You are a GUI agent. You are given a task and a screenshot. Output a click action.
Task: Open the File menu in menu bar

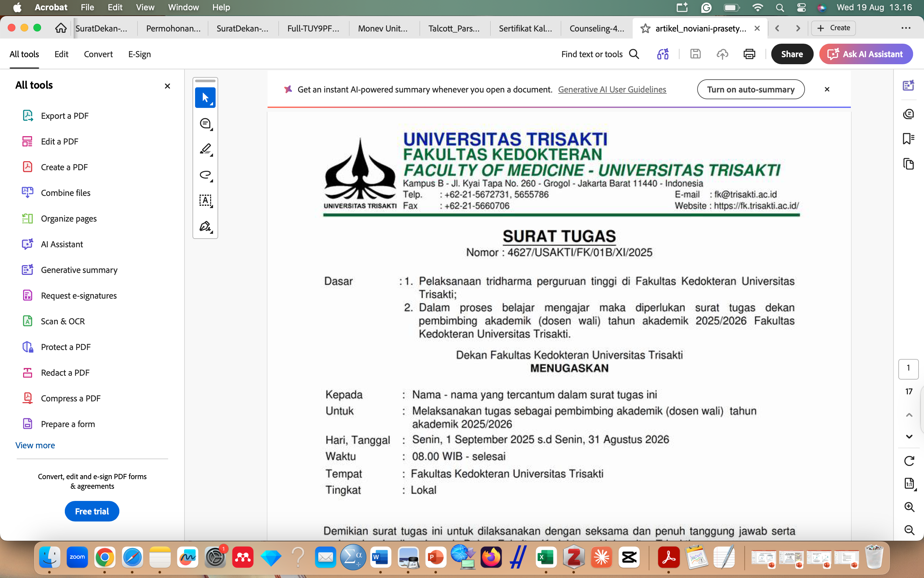point(87,7)
